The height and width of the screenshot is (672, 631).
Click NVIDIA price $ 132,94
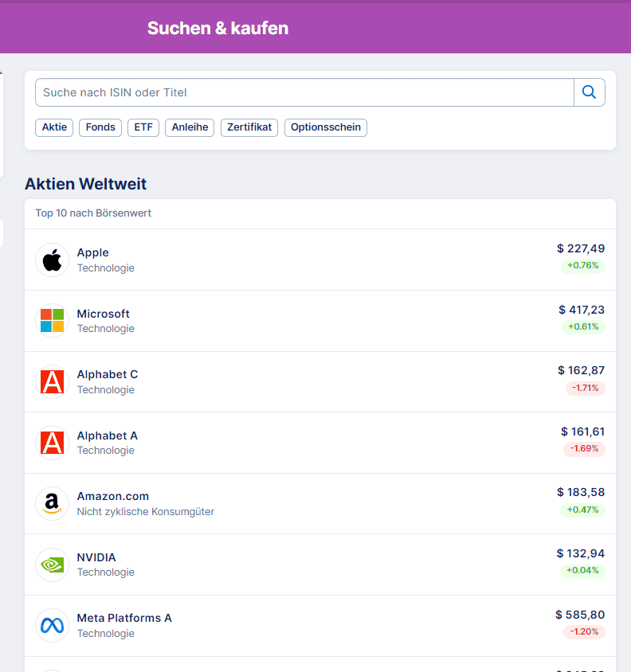[x=581, y=553]
